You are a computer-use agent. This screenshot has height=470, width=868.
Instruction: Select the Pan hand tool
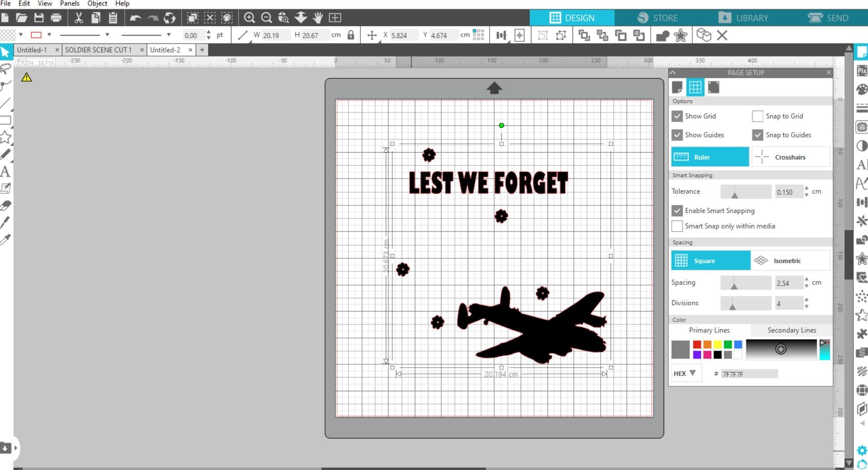click(x=318, y=18)
